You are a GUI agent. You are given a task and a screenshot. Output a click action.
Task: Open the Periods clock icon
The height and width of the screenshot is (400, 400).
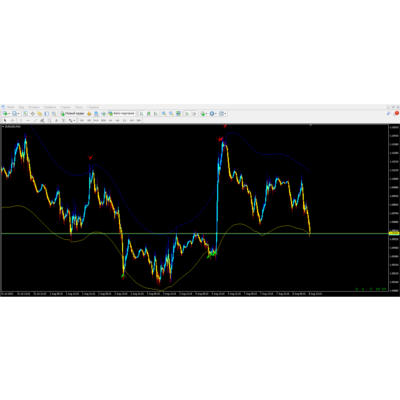(212, 113)
